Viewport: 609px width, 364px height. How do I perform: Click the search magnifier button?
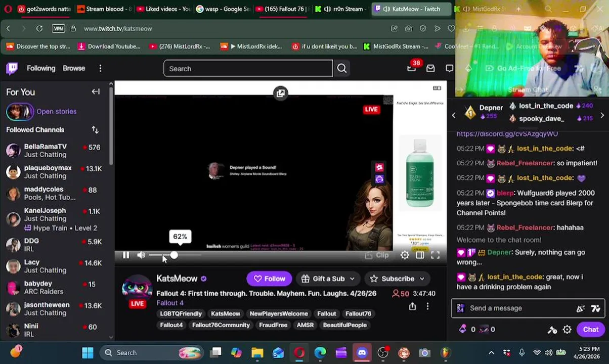pyautogui.click(x=342, y=69)
